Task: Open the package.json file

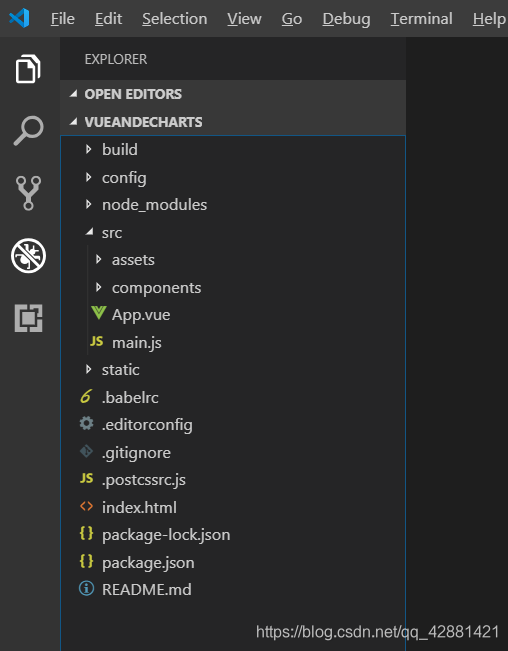Action: point(148,563)
